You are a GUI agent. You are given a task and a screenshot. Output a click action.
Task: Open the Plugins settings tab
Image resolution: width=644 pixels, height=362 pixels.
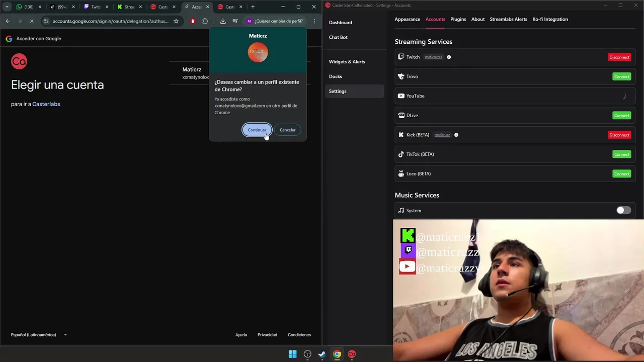(458, 19)
